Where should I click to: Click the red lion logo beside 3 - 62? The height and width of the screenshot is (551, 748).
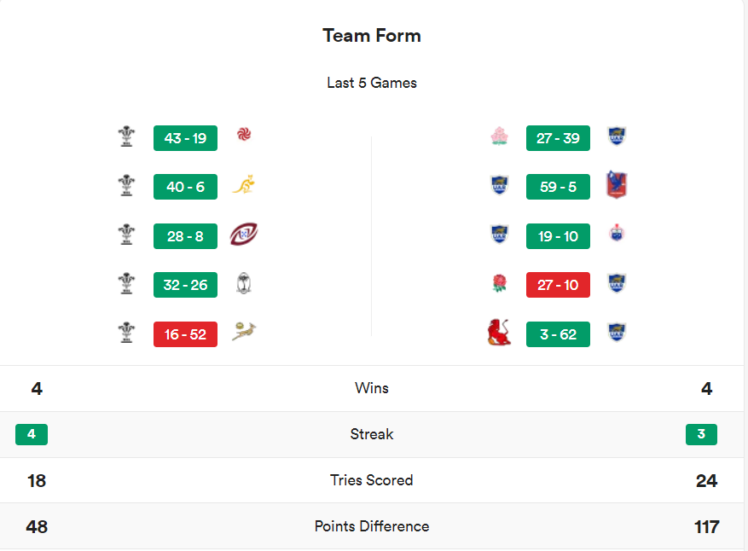click(x=499, y=332)
